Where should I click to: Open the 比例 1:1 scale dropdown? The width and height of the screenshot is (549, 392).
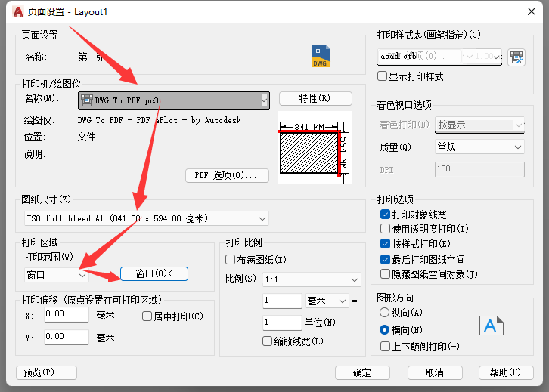tap(312, 279)
